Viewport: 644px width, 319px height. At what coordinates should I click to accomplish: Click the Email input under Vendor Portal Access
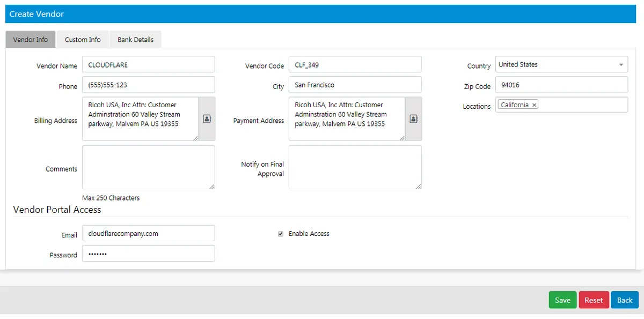[x=149, y=233]
